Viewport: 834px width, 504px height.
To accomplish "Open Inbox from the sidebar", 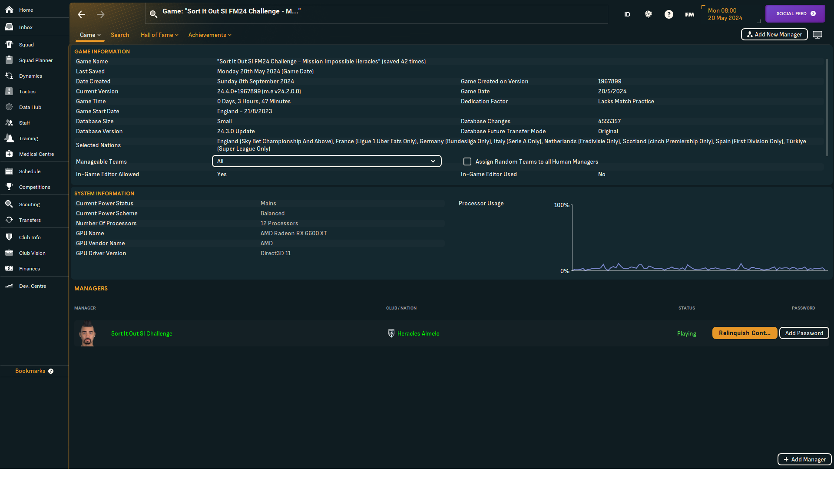I will coord(9,27).
